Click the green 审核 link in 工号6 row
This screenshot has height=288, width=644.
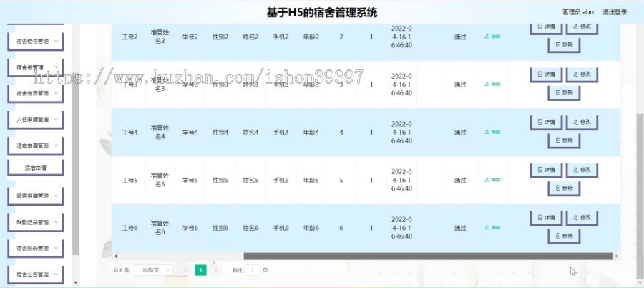point(492,228)
